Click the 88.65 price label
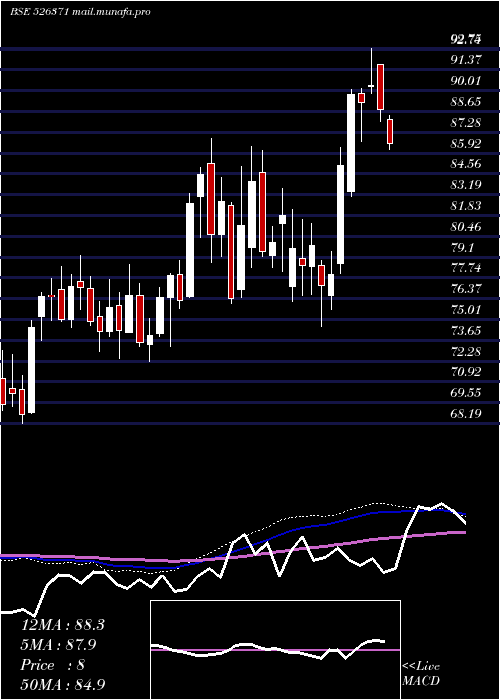 tap(466, 101)
